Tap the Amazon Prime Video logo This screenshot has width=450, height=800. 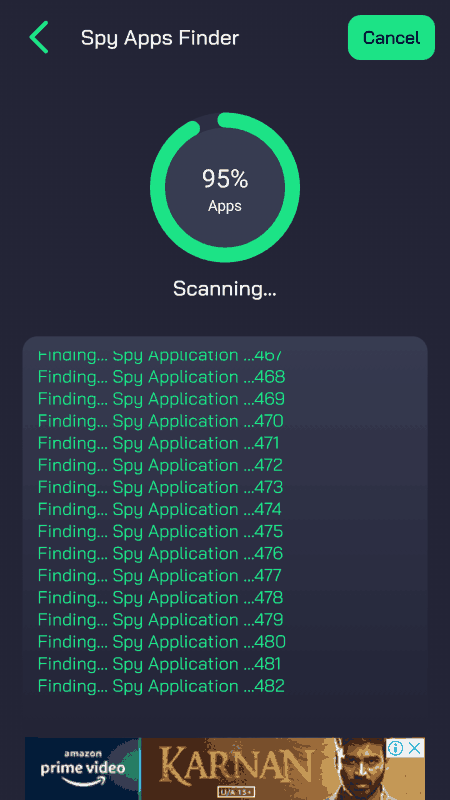pos(83,768)
